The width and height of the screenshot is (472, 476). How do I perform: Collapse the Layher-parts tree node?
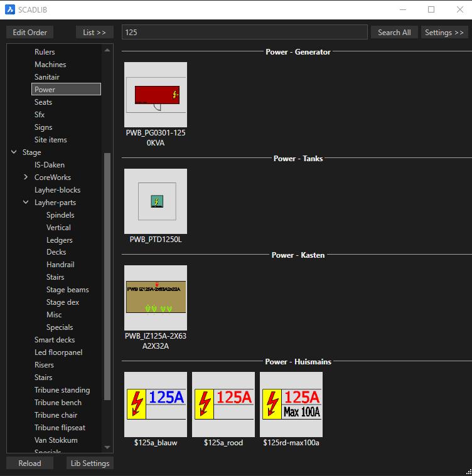click(x=26, y=203)
